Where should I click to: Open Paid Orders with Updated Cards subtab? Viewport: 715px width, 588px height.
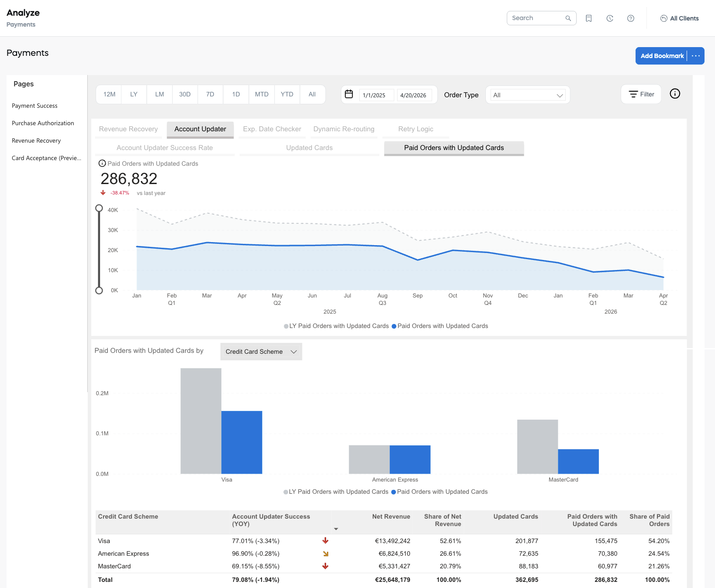(454, 148)
